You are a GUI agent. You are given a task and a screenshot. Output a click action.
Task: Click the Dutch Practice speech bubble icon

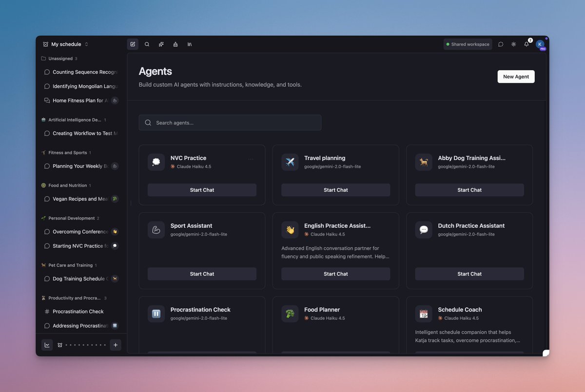point(424,230)
